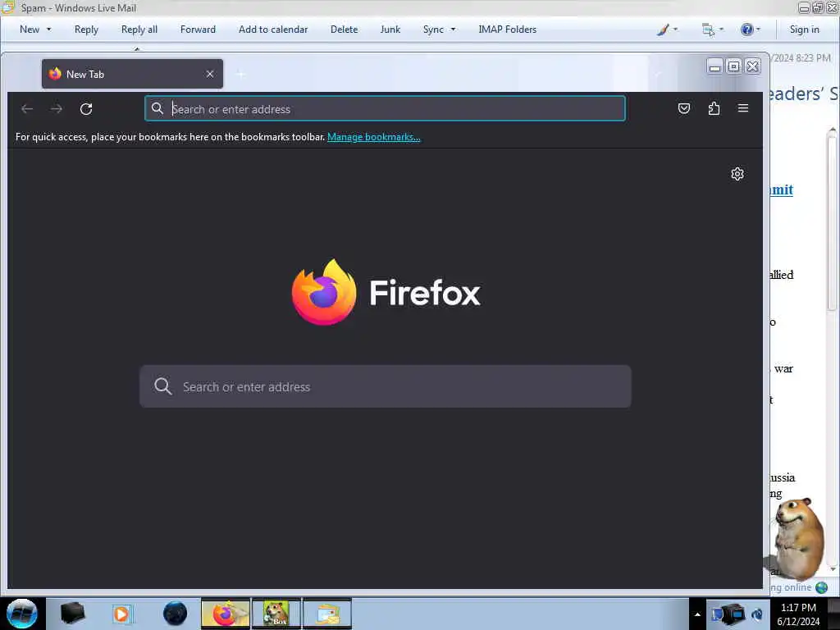Open the Firefox Extensions puzzle icon
Viewport: 840px width, 630px height.
tap(714, 109)
